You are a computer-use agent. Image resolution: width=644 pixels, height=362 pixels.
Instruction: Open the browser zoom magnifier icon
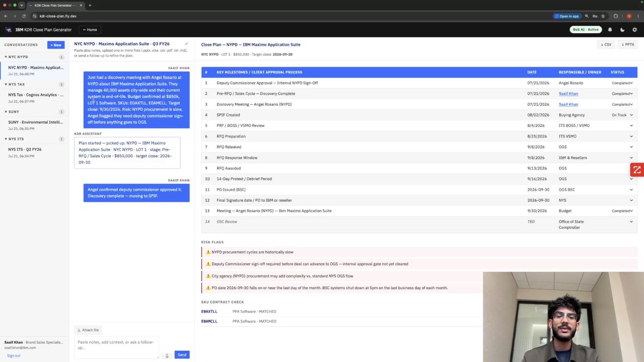click(x=587, y=16)
